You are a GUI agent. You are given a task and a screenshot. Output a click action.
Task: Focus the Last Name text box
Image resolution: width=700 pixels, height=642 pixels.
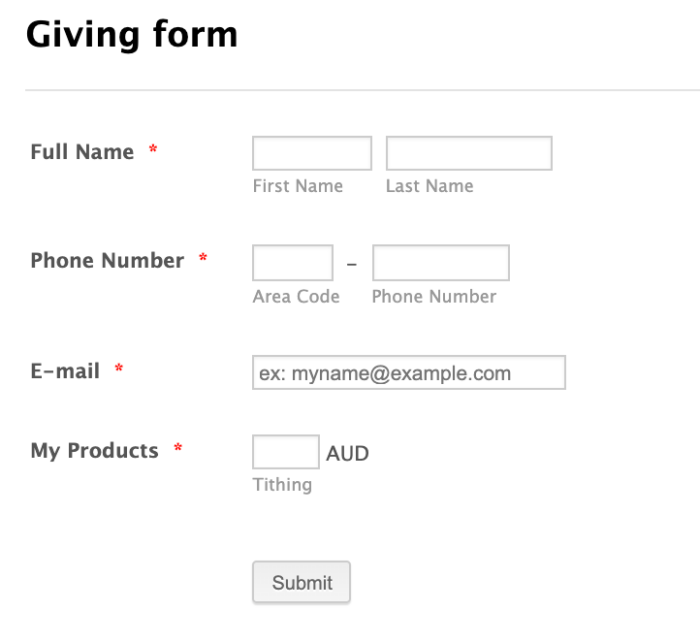coord(469,154)
